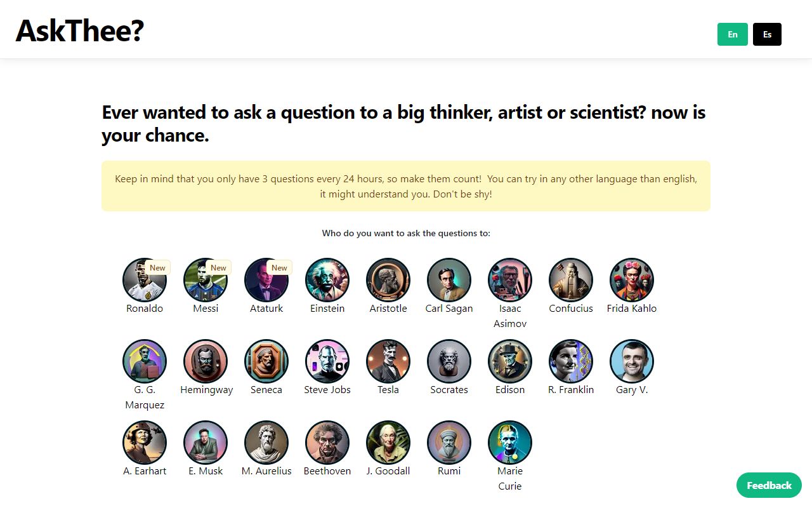812x508 pixels.
Task: Select the Beethoven avatar
Action: pyautogui.click(x=327, y=442)
